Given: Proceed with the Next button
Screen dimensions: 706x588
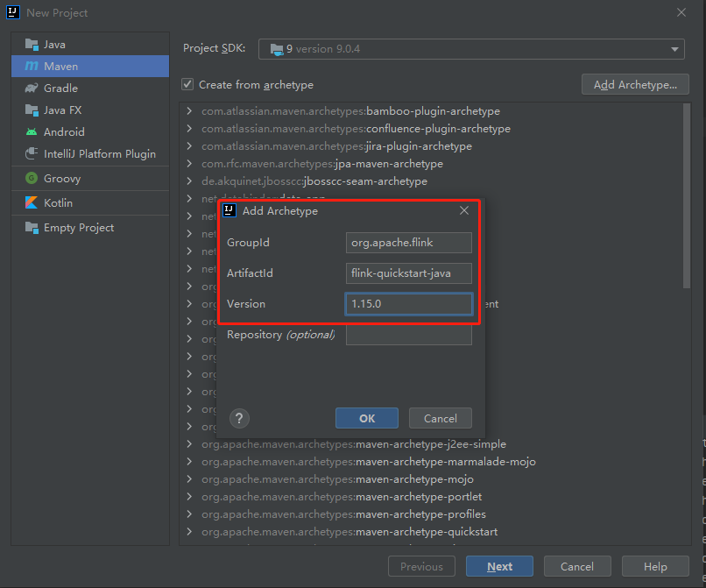Looking at the screenshot, I should pos(500,566).
